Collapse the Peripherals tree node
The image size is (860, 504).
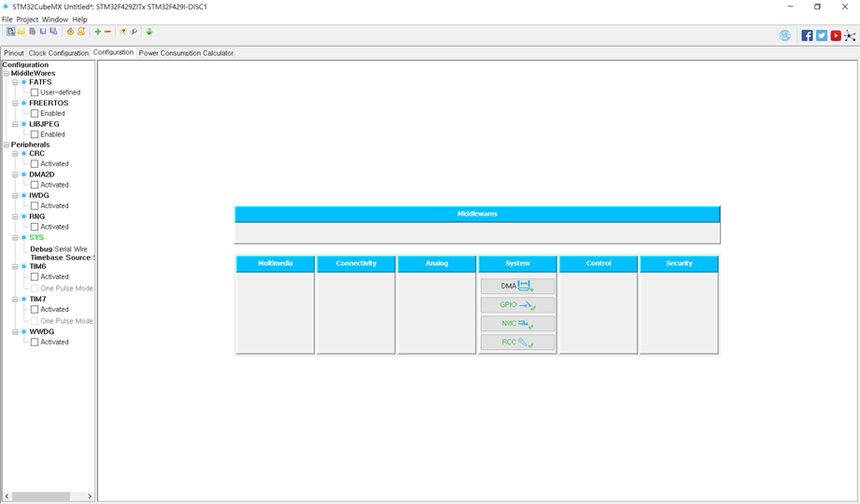(x=6, y=145)
